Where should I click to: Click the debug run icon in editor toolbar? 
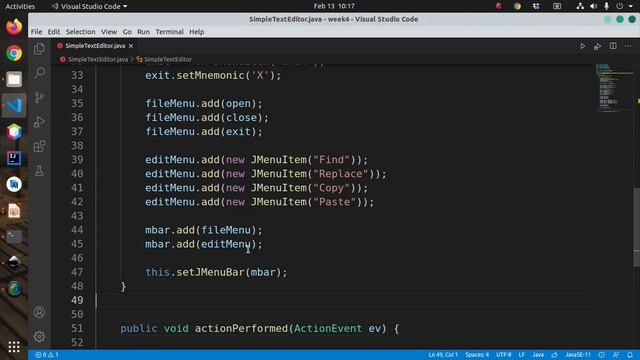pos(597,46)
